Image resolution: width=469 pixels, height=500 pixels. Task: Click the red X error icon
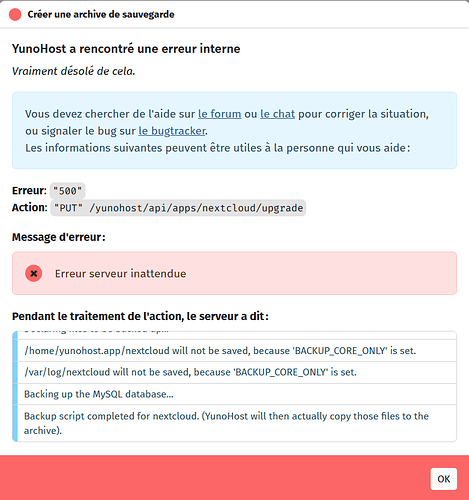coord(34,273)
